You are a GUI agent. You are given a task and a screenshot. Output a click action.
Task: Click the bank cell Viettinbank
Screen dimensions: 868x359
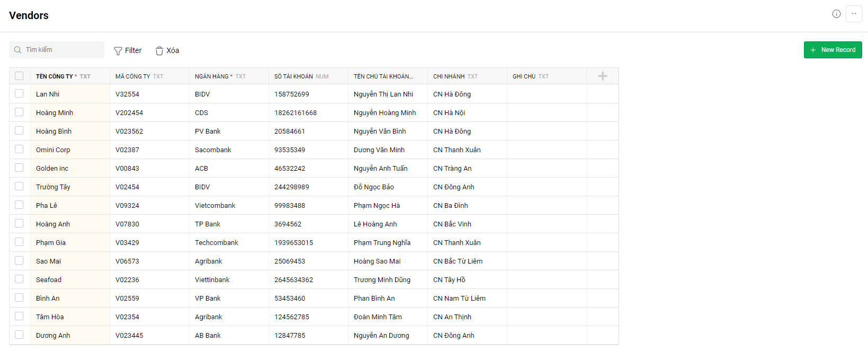[229, 279]
